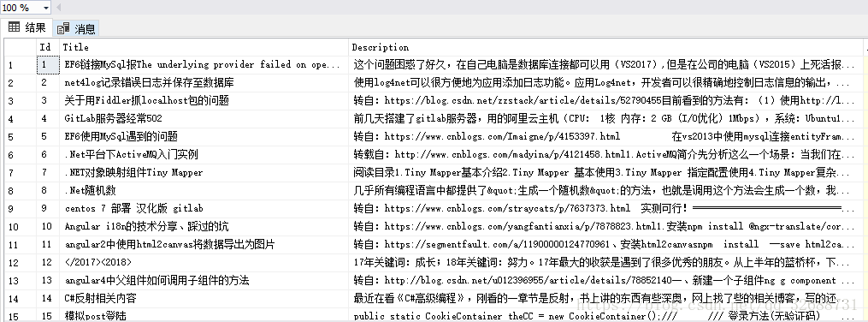Open the 100 % zoom dropdown
The width and height of the screenshot is (868, 322).
(x=45, y=7)
